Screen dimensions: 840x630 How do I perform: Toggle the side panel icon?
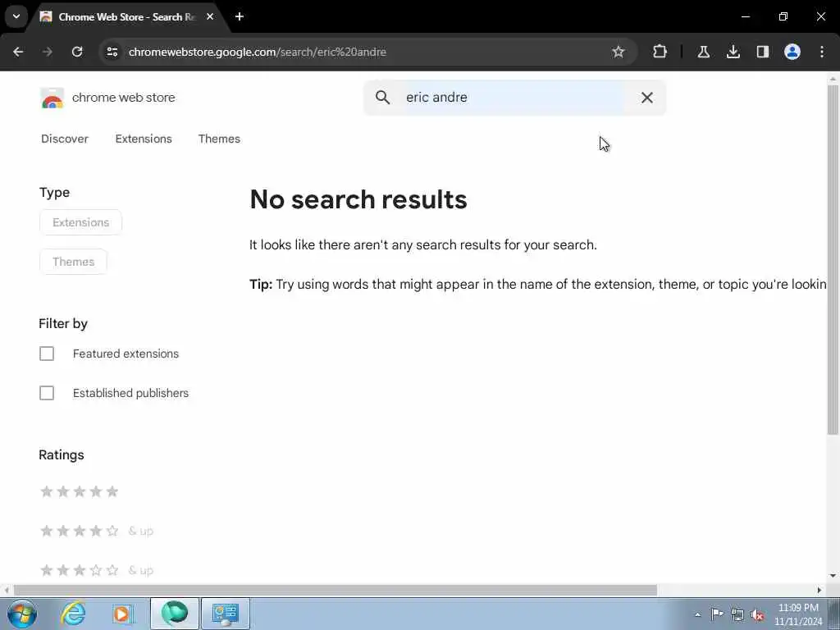762,52
